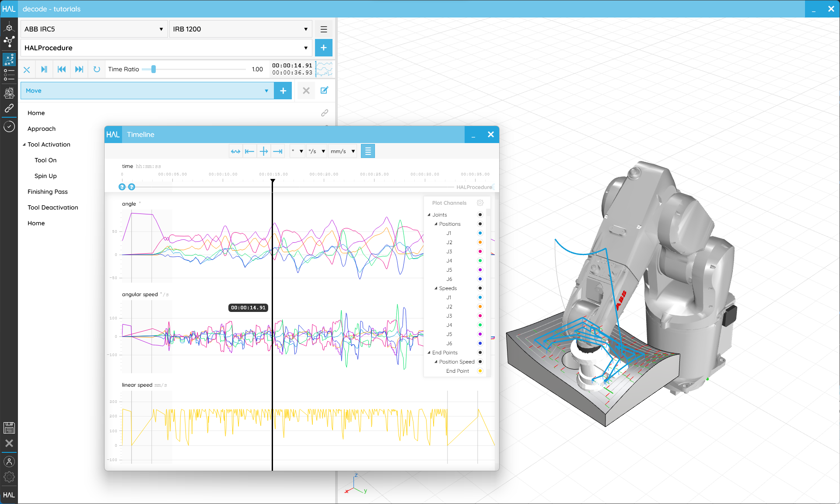
Task: Add a new procedure with plus button
Action: [324, 48]
